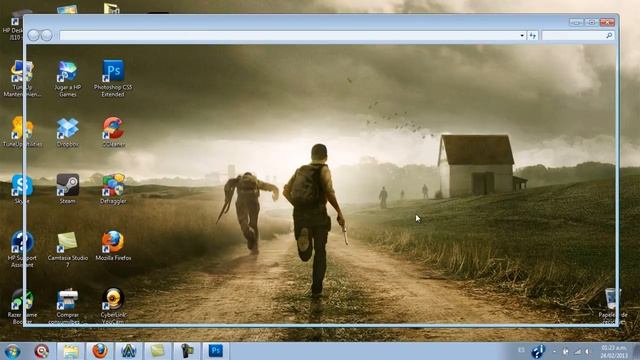Switch to Photoshop on the taskbar
This screenshot has width=640, height=360.
[216, 351]
